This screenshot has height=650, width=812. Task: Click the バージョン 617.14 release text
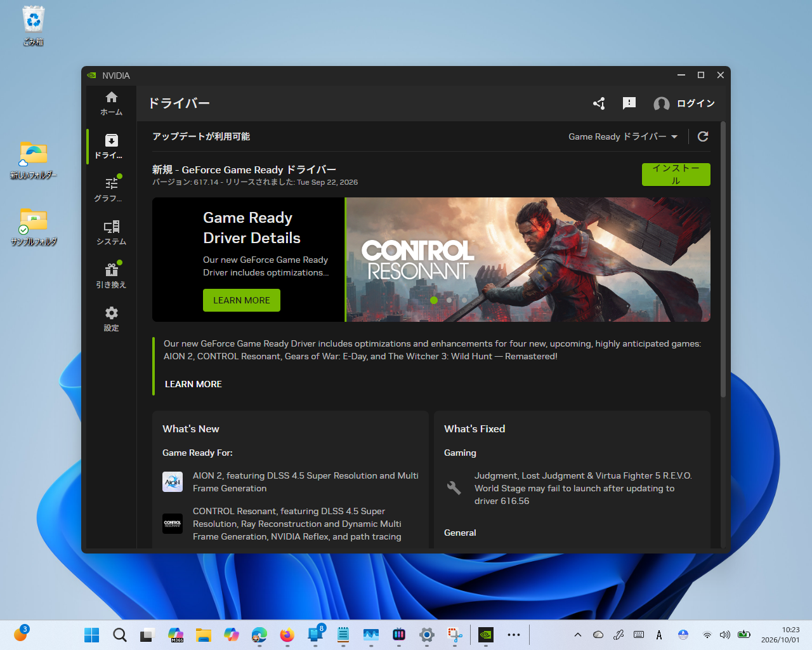pos(255,182)
